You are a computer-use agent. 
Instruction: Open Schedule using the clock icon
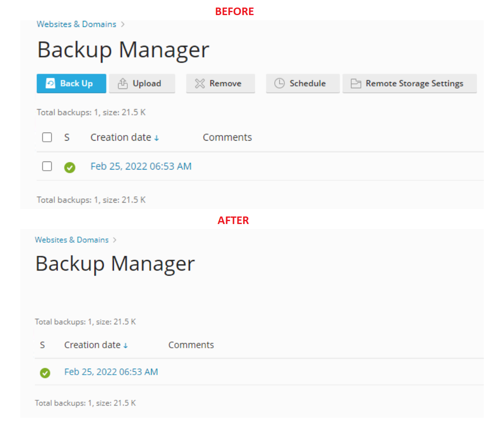pos(280,83)
